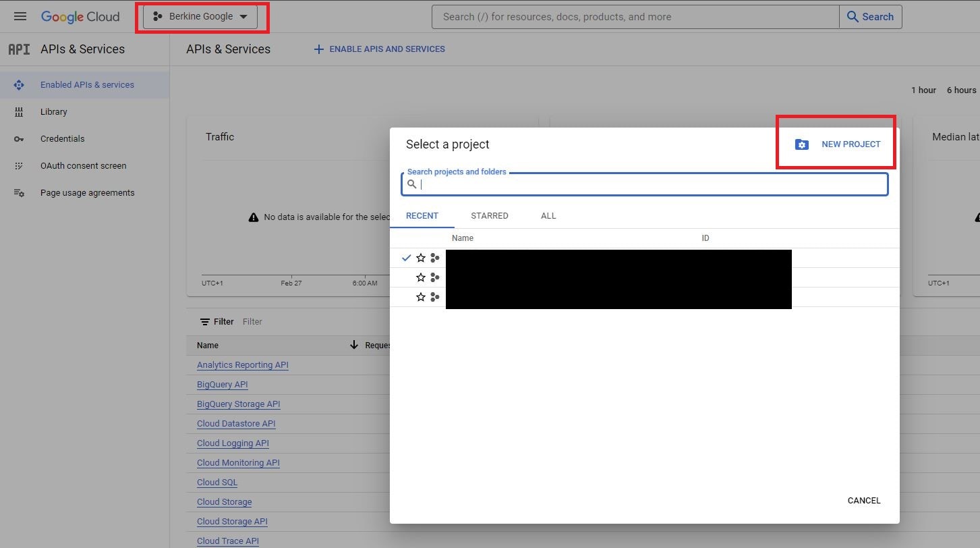The image size is (980, 548).
Task: Star the second project row
Action: 421,277
